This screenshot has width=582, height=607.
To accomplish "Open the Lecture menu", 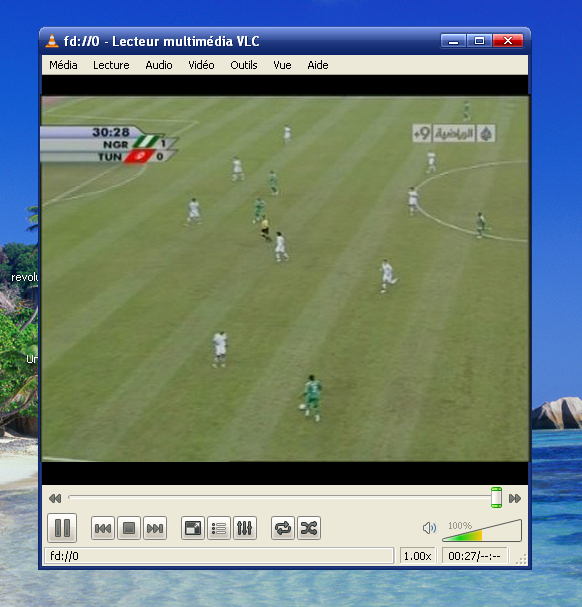I will click(x=111, y=65).
